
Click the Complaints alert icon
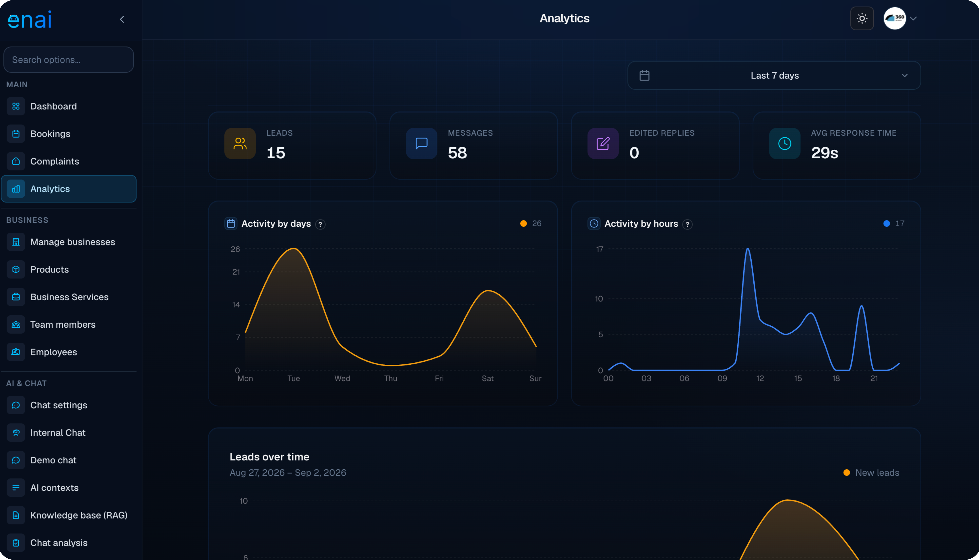tap(16, 161)
